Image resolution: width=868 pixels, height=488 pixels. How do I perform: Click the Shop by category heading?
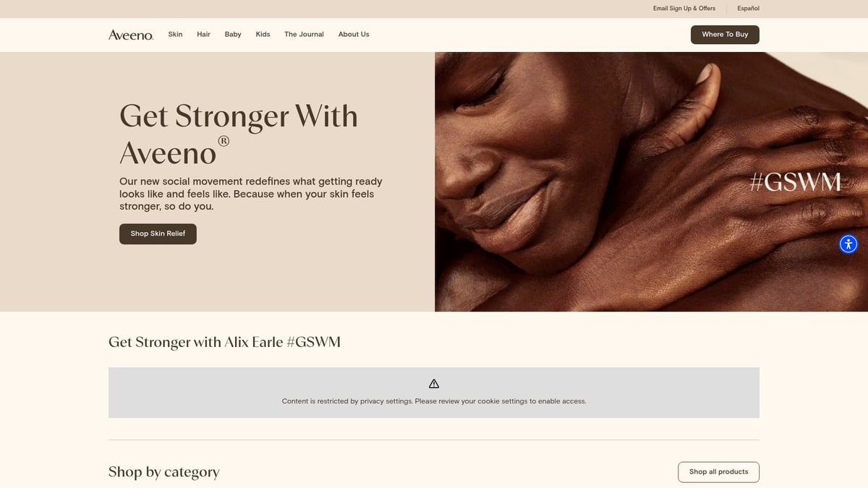163,472
